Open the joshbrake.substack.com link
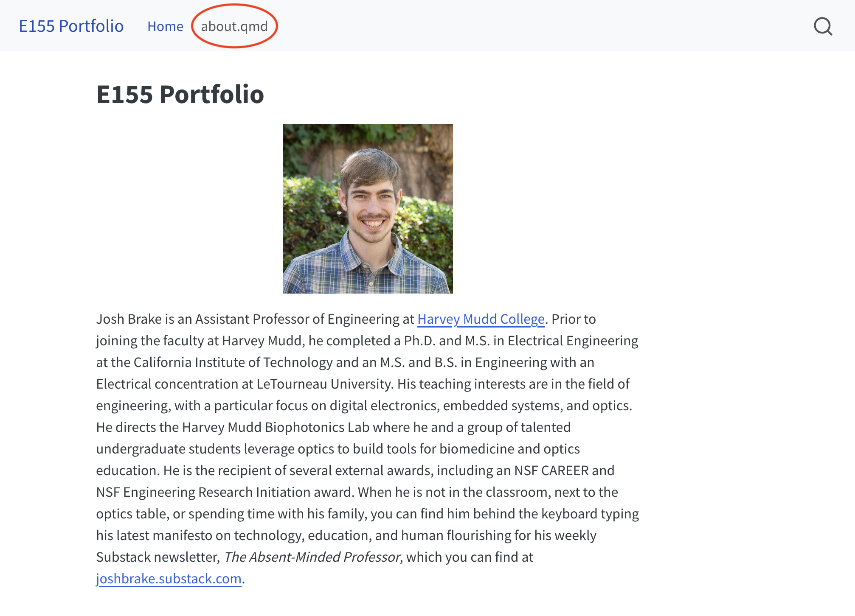Viewport: 855px width, 616px height. 169,579
